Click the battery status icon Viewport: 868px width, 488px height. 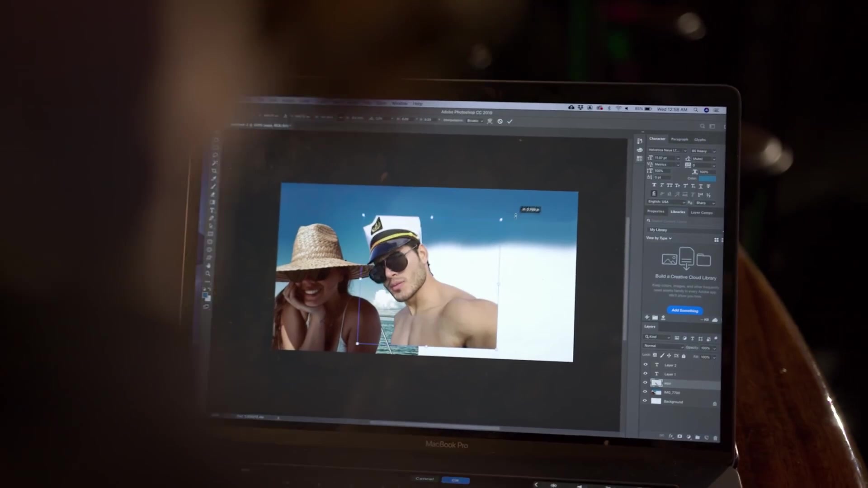coord(648,109)
